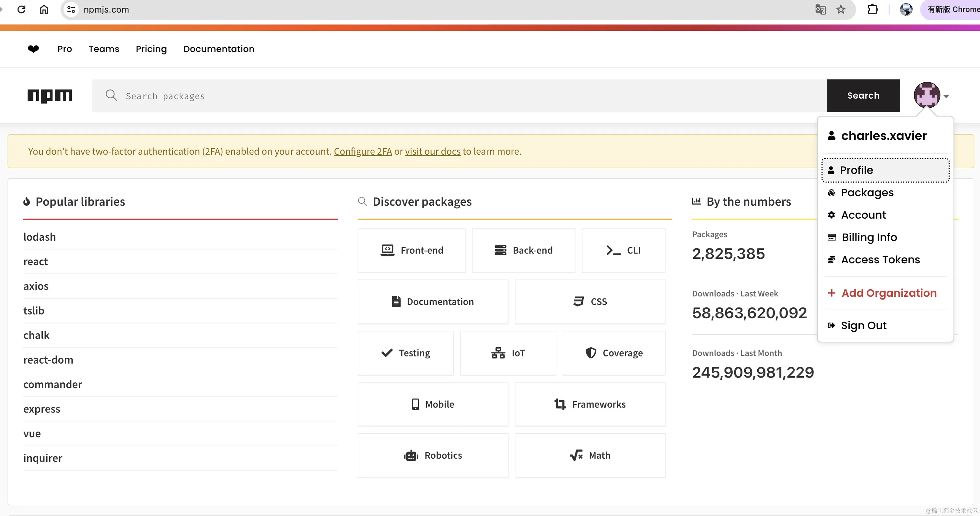The height and width of the screenshot is (516, 980).
Task: Click the browser reload icon
Action: click(21, 9)
